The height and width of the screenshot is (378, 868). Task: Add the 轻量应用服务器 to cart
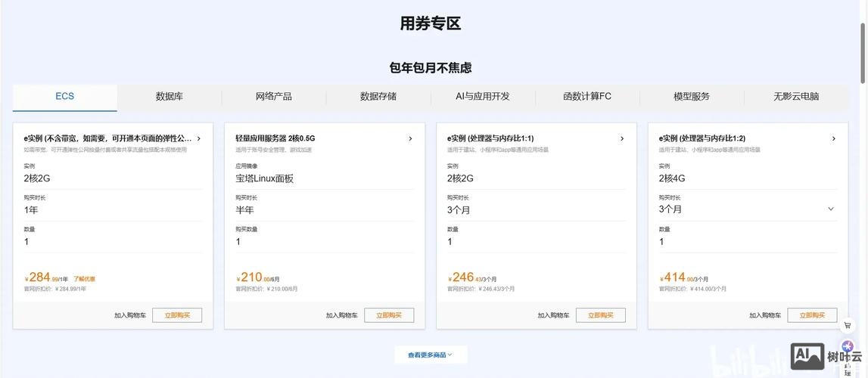[341, 315]
